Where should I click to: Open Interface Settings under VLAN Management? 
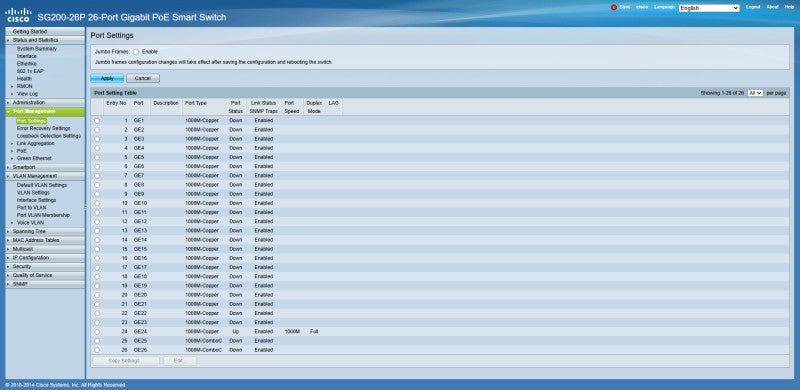(x=36, y=200)
